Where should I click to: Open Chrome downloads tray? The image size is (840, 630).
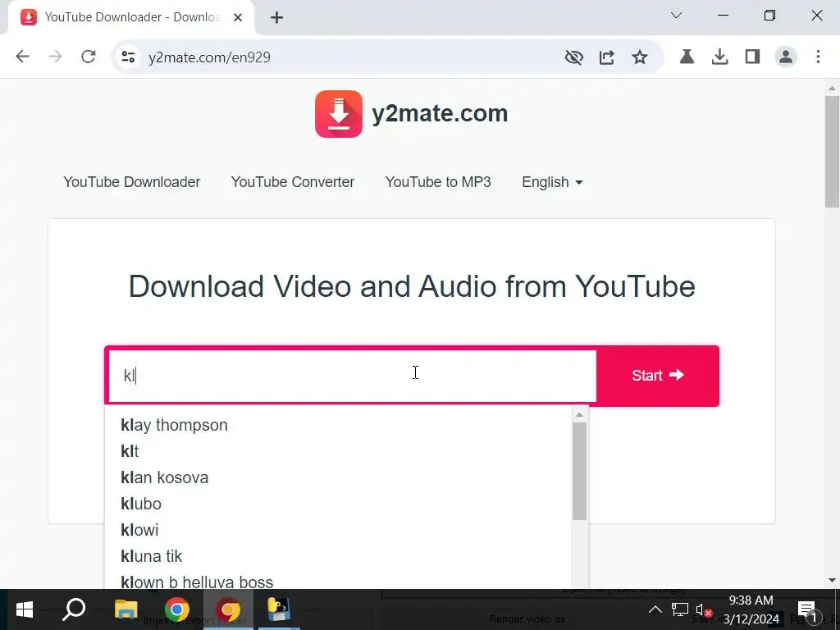point(719,57)
